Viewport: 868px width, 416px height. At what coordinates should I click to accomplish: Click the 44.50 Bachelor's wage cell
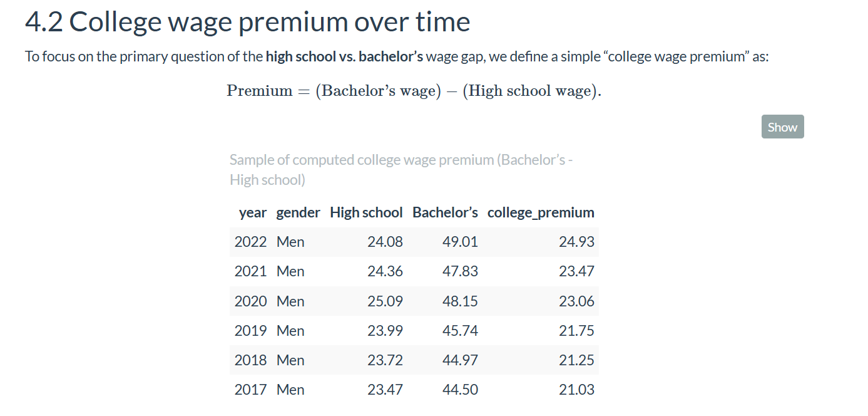pyautogui.click(x=460, y=390)
